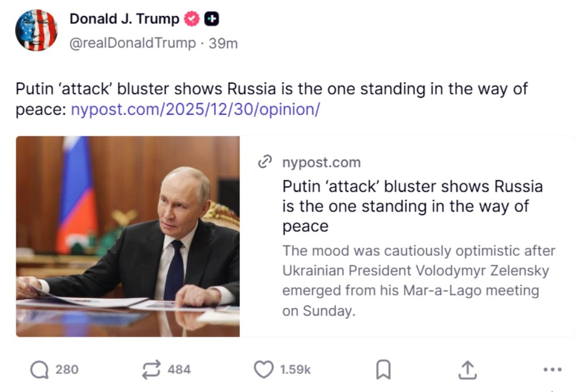The width and height of the screenshot is (576, 392).
Task: Open the 39m post timestamp
Action: (x=223, y=43)
